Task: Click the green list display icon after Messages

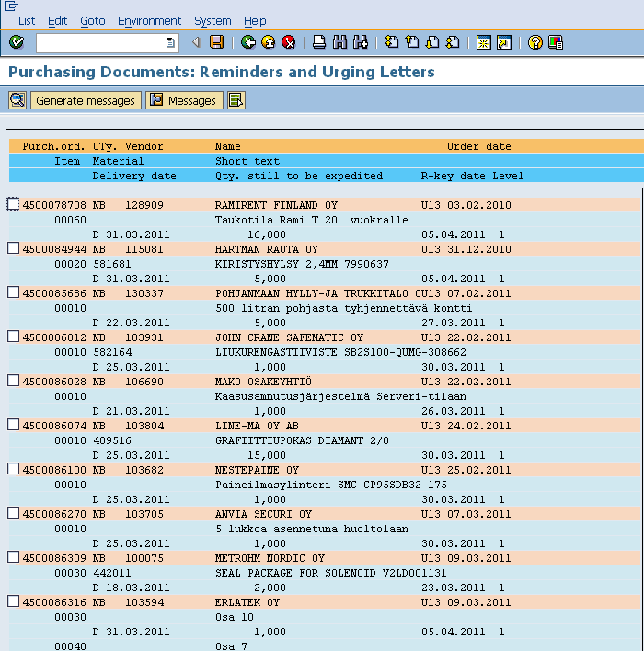Action: (x=236, y=100)
